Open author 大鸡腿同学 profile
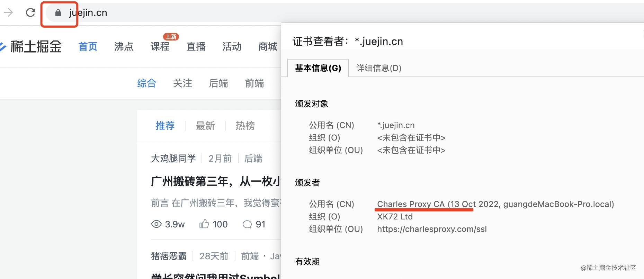 point(173,159)
